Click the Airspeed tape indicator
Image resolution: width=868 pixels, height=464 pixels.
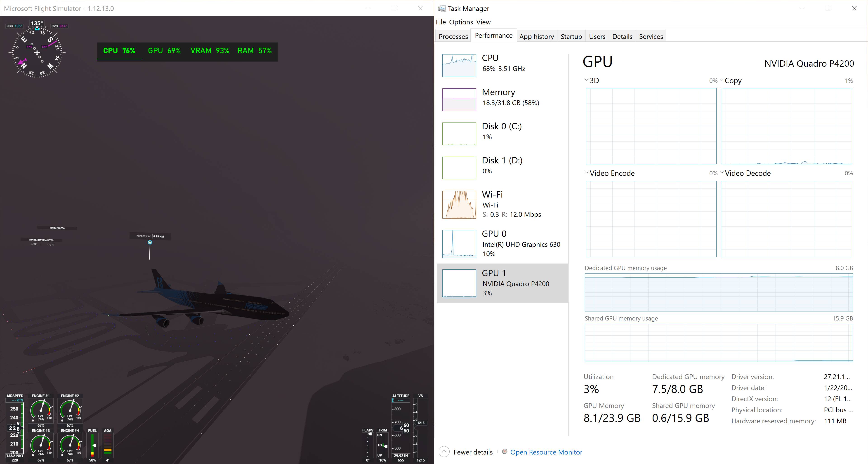pyautogui.click(x=15, y=428)
